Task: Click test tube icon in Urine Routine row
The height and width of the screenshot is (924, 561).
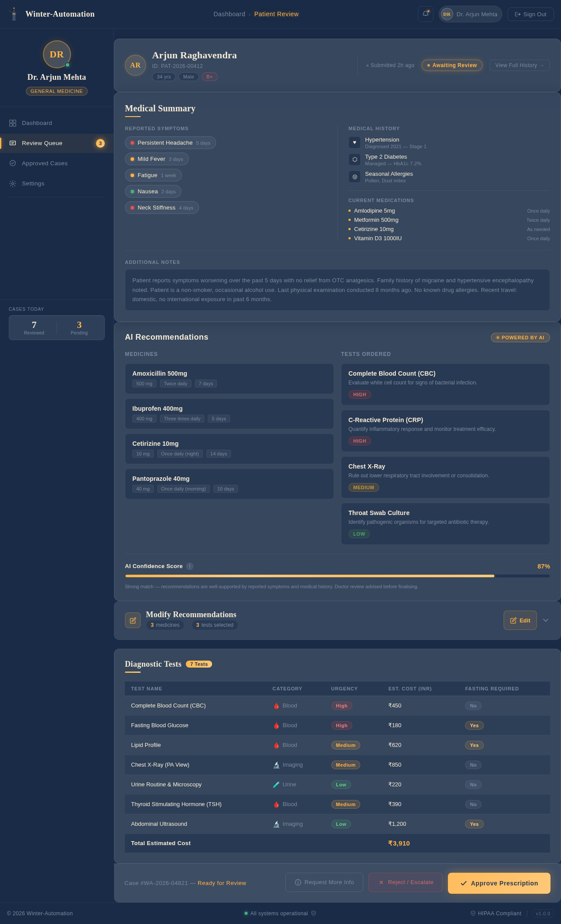Action: click(x=276, y=785)
